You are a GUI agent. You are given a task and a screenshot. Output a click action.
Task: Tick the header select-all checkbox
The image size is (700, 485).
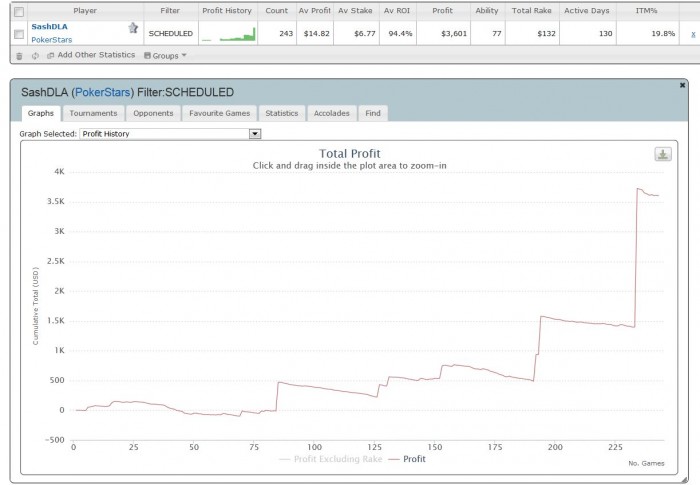(19, 11)
